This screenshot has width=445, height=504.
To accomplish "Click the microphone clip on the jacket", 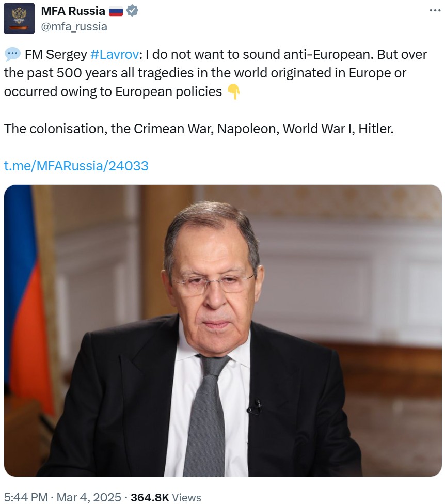I will coord(255,407).
